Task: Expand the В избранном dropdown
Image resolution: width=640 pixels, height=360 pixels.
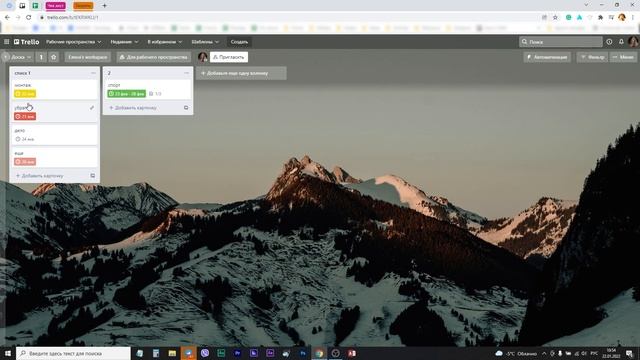Action: [x=164, y=42]
